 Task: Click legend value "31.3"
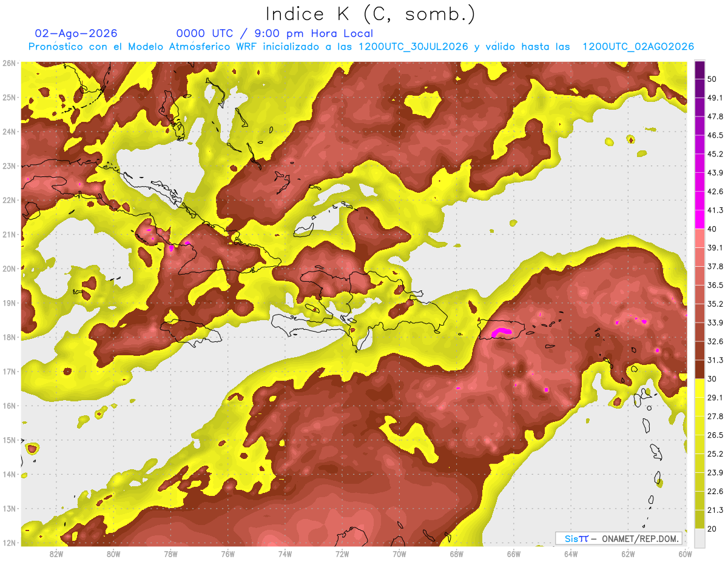pyautogui.click(x=715, y=360)
